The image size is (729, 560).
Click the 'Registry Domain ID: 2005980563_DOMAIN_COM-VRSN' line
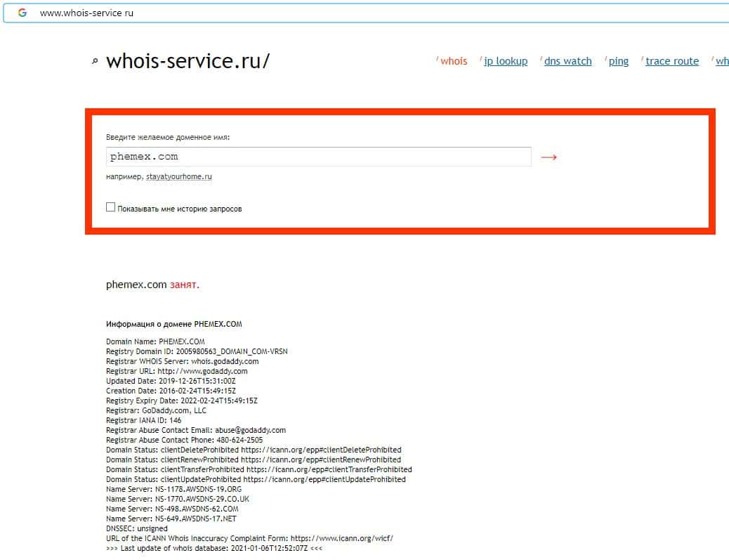[x=197, y=351]
